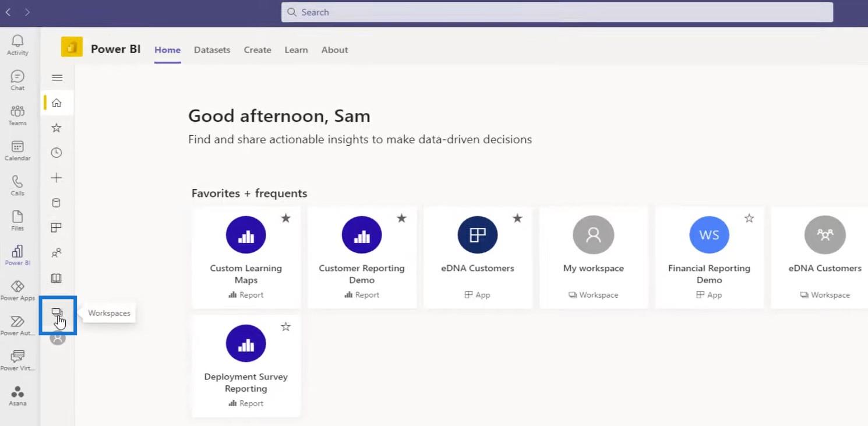
Task: Open Financial Reporting Demo app card
Action: 710,258
